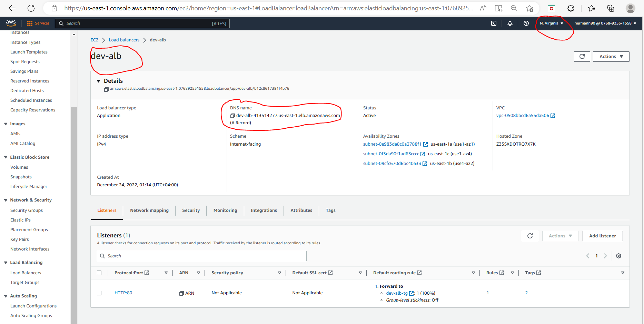This screenshot has height=324, width=644.
Task: Go to the next listeners page arrow
Action: 605,256
